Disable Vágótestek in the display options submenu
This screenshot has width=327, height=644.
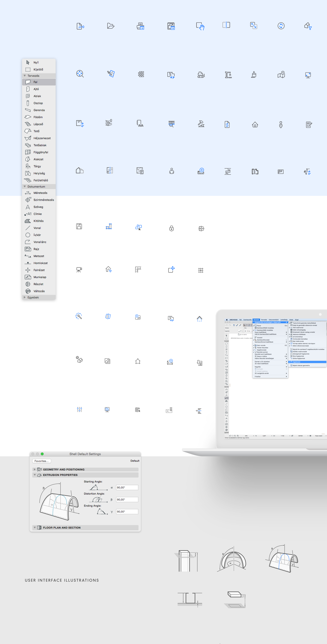297,362
